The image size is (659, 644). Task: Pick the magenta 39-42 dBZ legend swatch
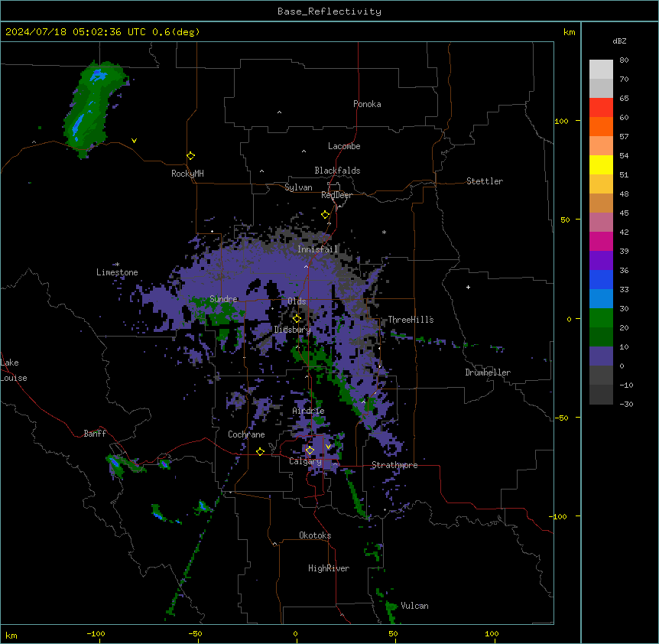tap(601, 242)
